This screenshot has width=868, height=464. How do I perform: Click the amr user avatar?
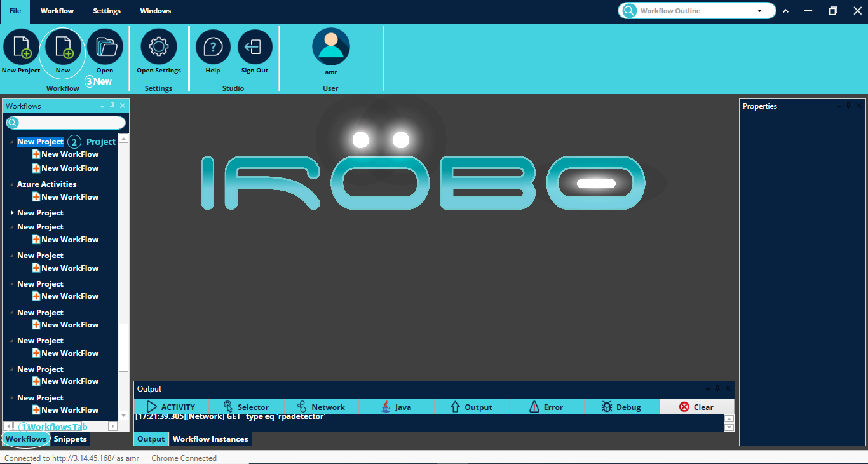point(330,47)
